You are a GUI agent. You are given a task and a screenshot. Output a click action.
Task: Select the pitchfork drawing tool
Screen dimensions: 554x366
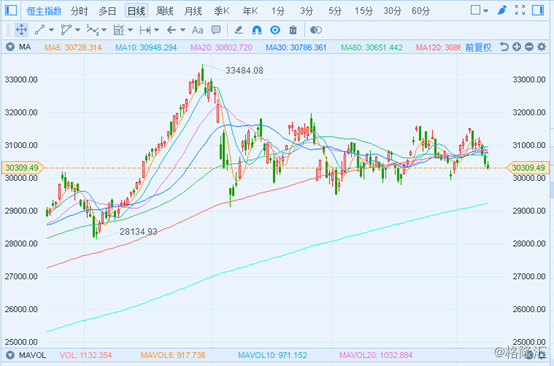pyautogui.click(x=66, y=30)
